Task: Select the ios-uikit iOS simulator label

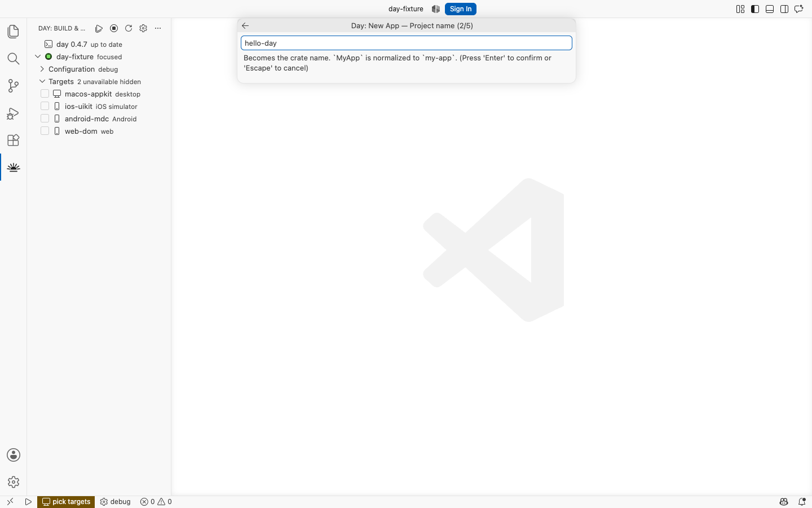Action: 101,107
